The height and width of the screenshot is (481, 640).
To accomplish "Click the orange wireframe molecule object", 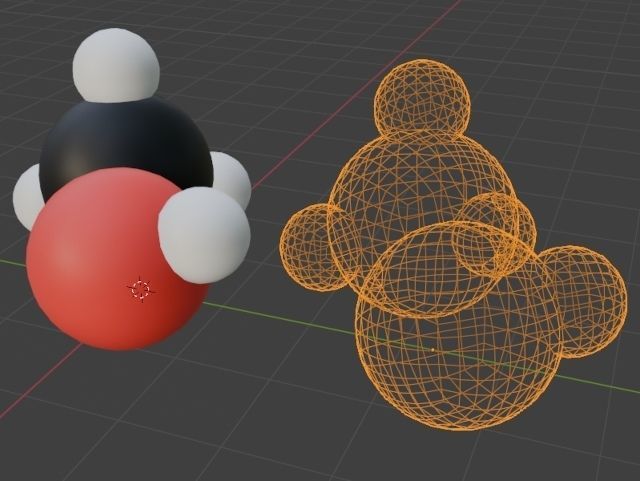I will click(x=453, y=245).
